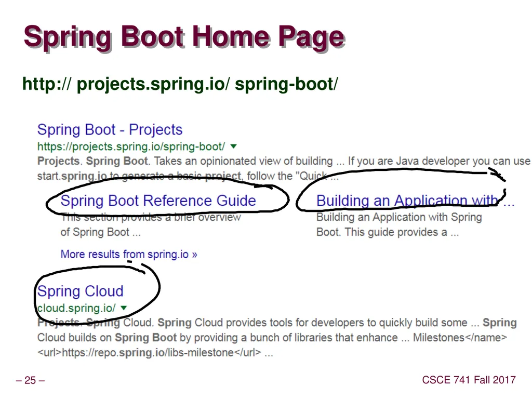Open Spring Boot Reference Guide link
Viewport: 532px width, 399px height.
158,201
